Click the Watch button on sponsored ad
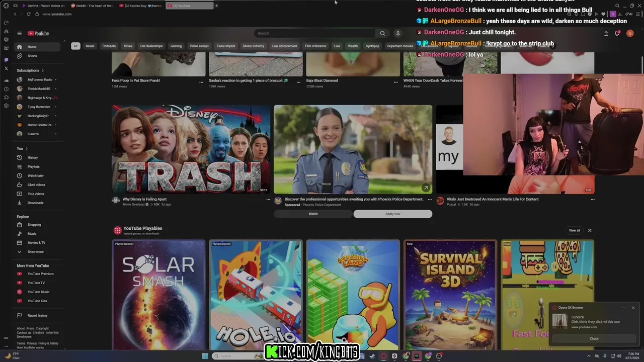Screen dimensions: 644x362 pyautogui.click(x=313, y=214)
